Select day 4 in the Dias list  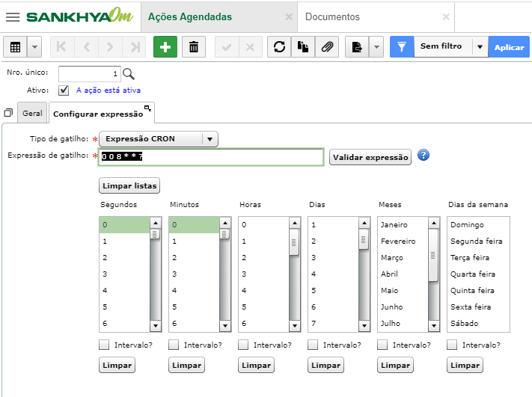click(x=333, y=274)
